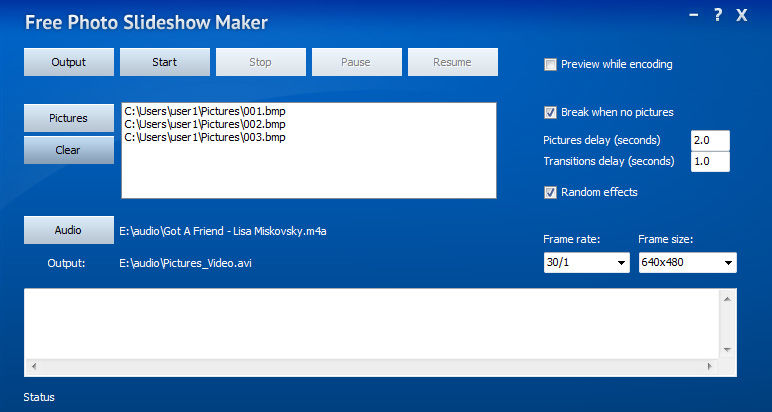Click the log horizontal scroll left arrow

(33, 366)
